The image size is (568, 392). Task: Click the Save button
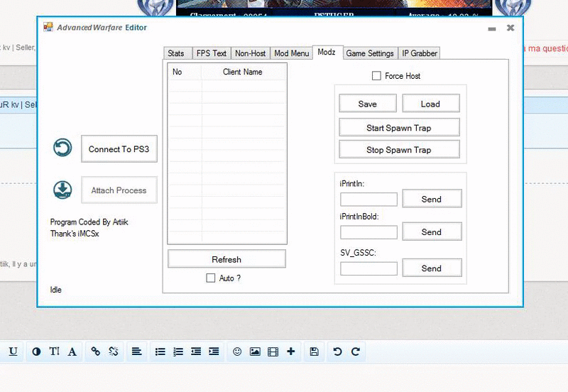pyautogui.click(x=368, y=104)
